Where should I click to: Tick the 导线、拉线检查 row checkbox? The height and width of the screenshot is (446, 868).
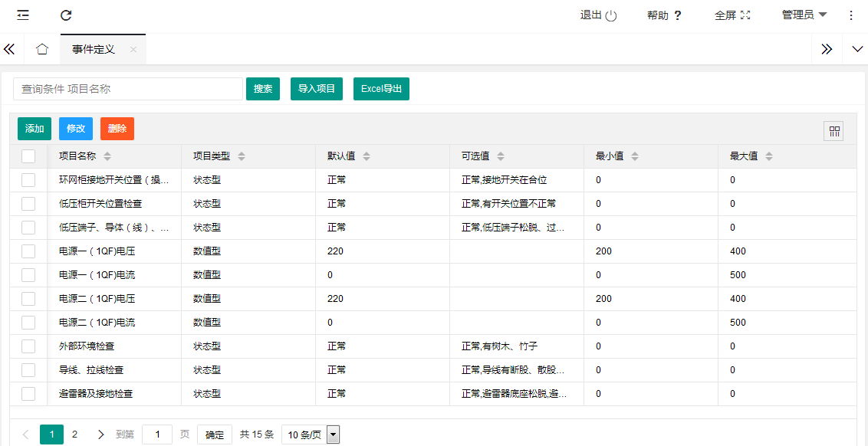point(28,369)
